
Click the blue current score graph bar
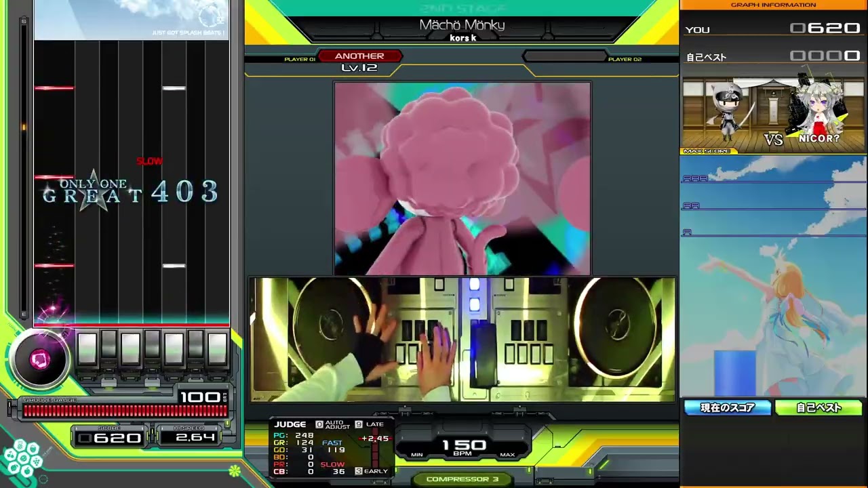(x=734, y=373)
